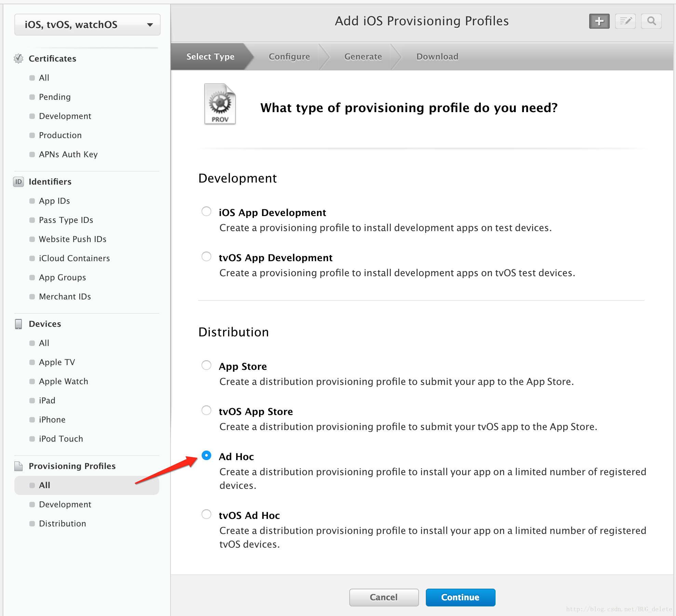Viewport: 676px width, 616px height.
Task: Click the Certificates section seal icon
Action: click(18, 58)
